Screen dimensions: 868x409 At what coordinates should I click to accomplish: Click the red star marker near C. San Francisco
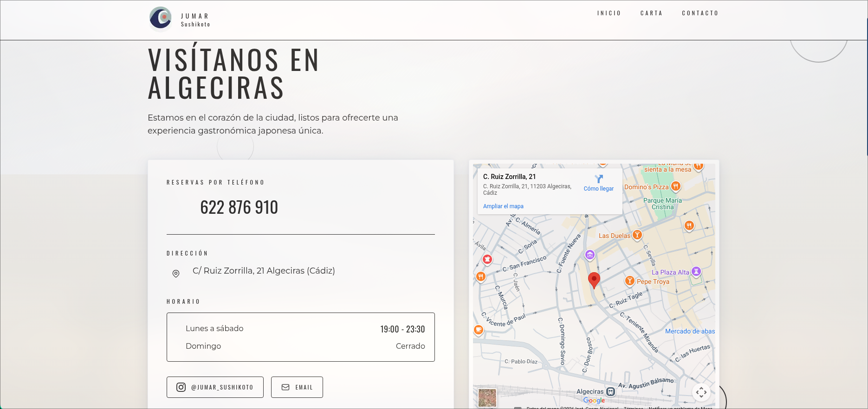click(487, 259)
